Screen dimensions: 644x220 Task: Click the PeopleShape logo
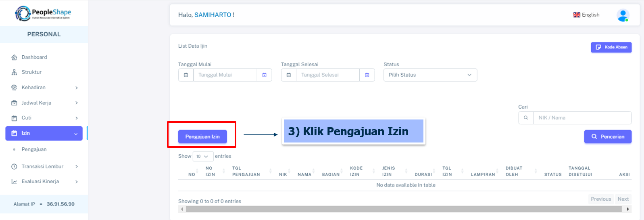[x=43, y=13]
